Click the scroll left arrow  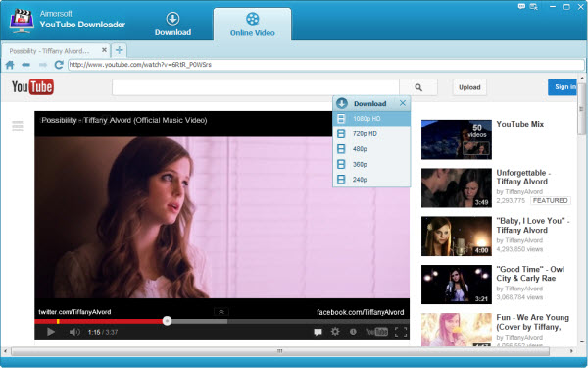pos(5,351)
